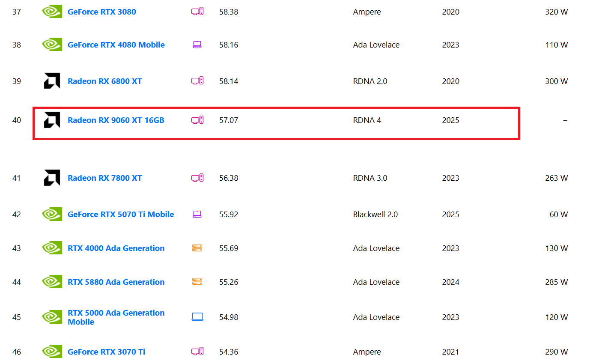Click the AMD logo beside Radeon RX 6800 XT

point(52,81)
